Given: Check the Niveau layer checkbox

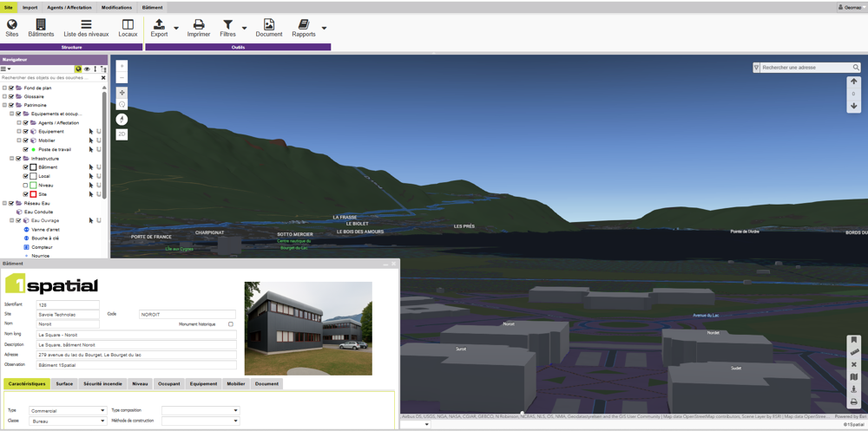Looking at the screenshot, I should point(26,186).
